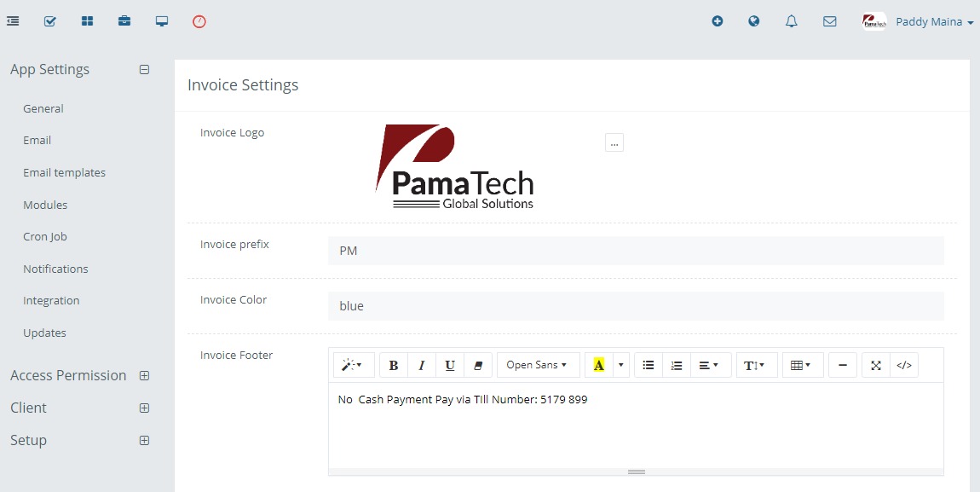Click the Invoice prefix label
The height and width of the screenshot is (492, 980).
coord(234,245)
